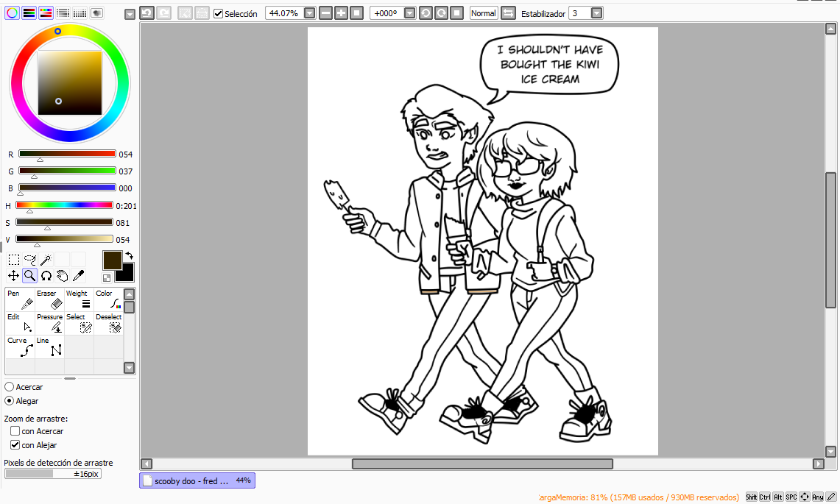The height and width of the screenshot is (504, 840).
Task: Select the Acercar radio button
Action: 9,387
